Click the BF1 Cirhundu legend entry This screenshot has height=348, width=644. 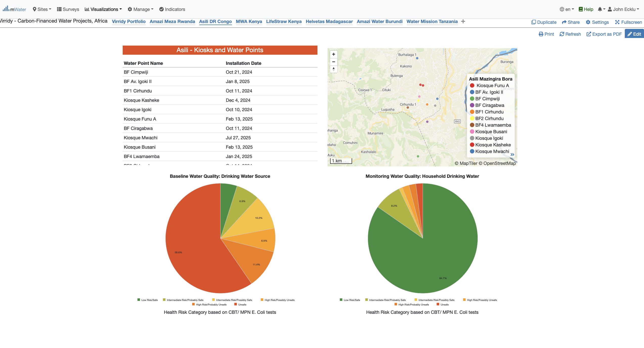pos(487,112)
